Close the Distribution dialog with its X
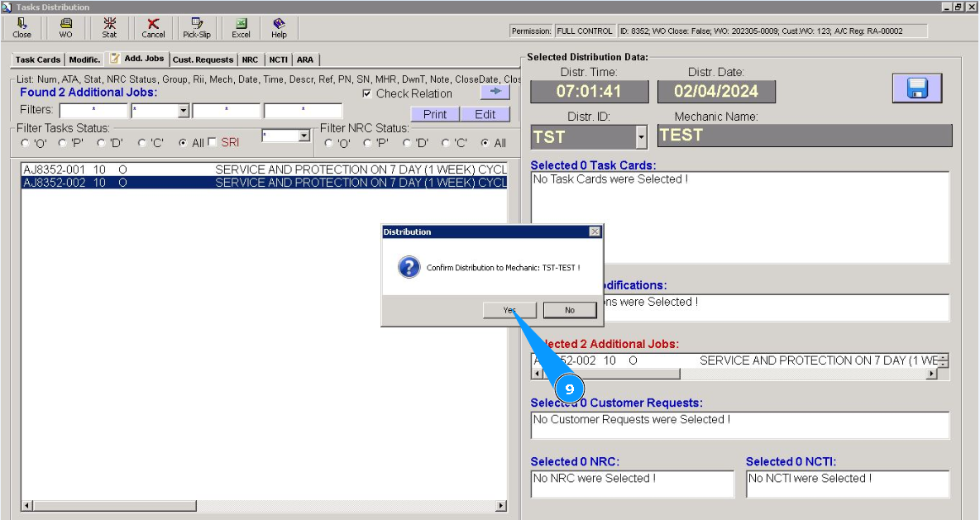This screenshot has height=520, width=980. click(x=595, y=231)
